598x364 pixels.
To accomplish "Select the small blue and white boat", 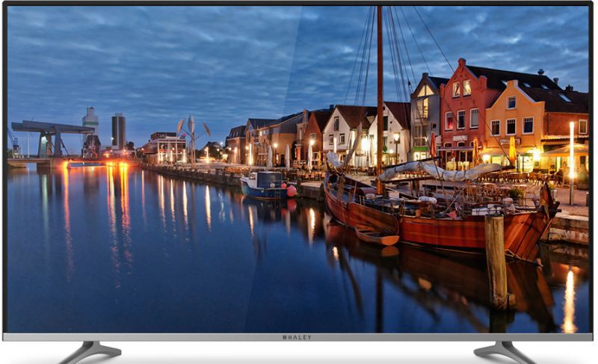I will 263,185.
